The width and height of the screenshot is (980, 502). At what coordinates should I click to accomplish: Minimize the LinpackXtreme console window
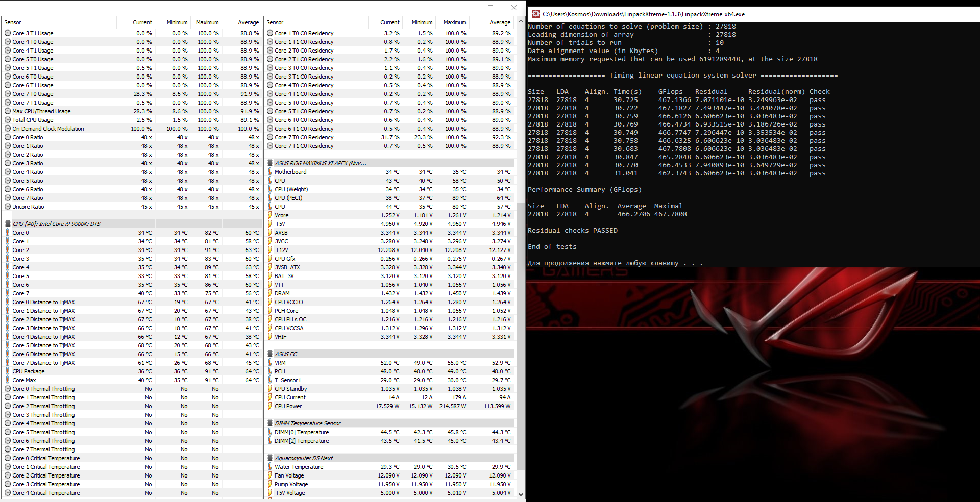coord(968,14)
